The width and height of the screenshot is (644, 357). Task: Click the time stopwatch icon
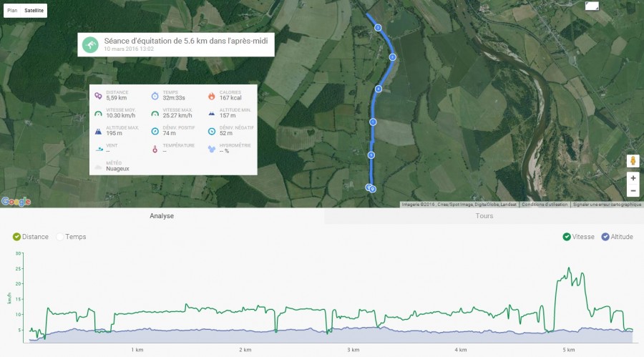point(155,95)
